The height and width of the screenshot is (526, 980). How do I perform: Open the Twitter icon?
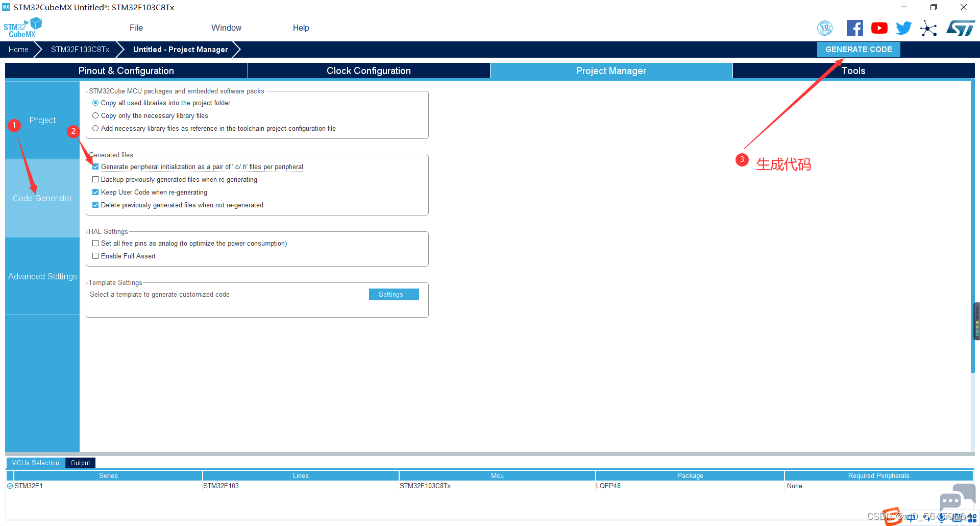click(904, 28)
